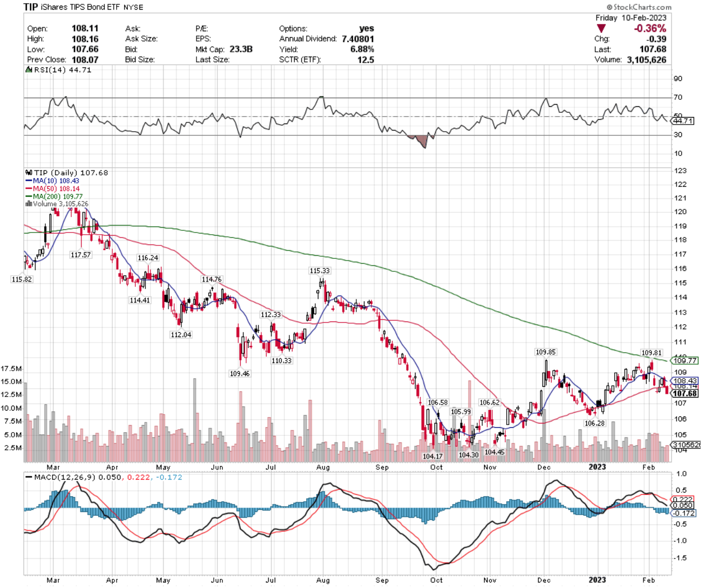Click the 104.30 low annotation
This screenshot has height=588, width=705.
pyautogui.click(x=468, y=455)
